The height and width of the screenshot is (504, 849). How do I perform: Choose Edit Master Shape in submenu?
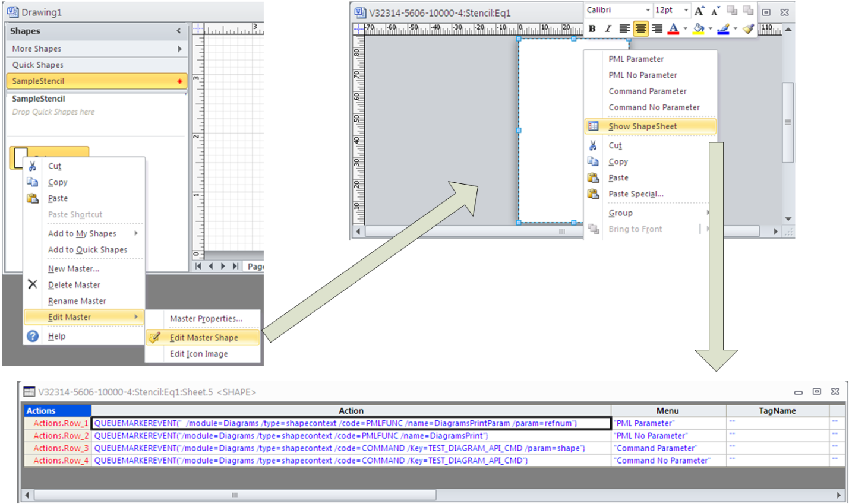click(204, 338)
